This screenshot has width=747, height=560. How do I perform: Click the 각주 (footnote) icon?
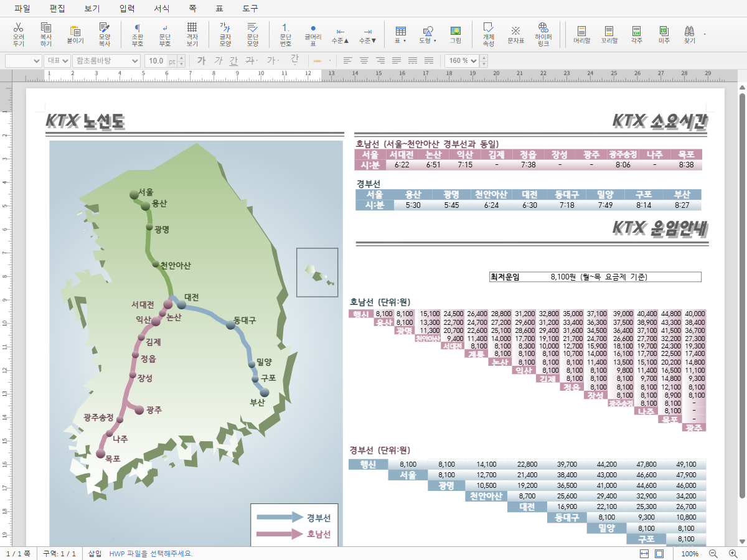tap(636, 35)
